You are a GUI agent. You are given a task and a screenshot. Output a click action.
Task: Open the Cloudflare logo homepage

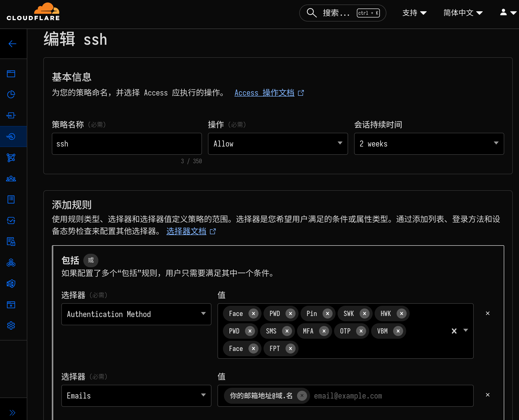coord(33,11)
